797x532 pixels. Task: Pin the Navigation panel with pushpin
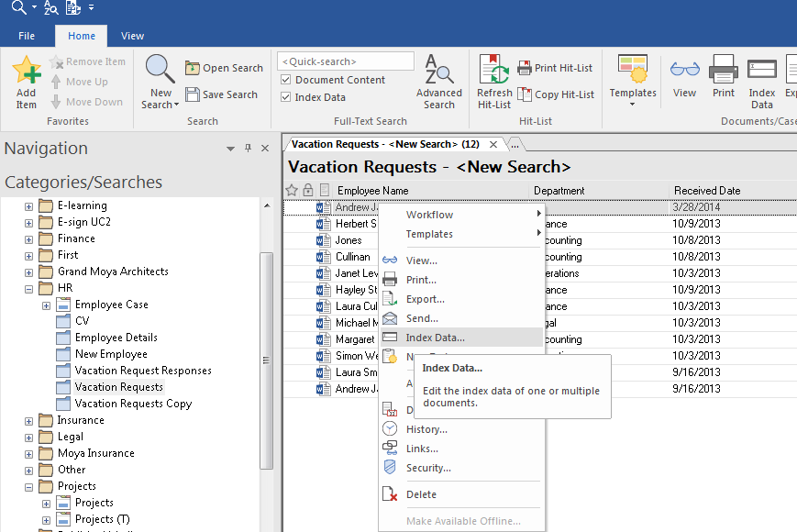click(248, 149)
